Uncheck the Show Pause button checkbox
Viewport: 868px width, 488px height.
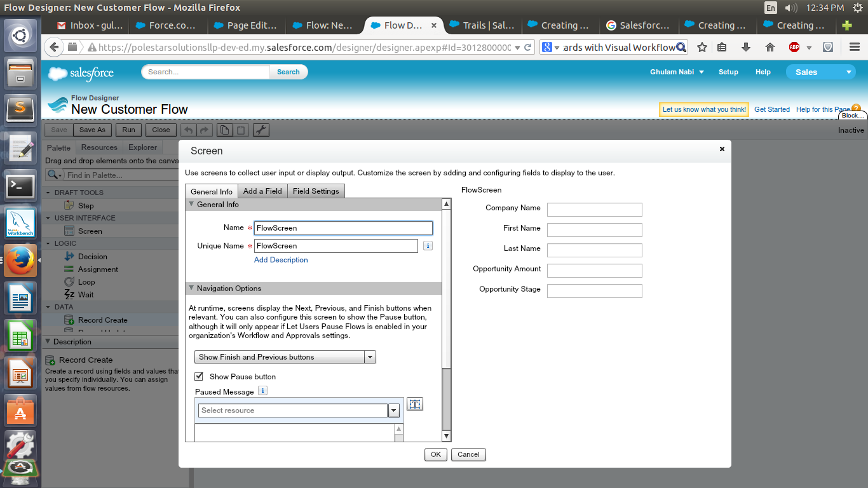pyautogui.click(x=199, y=376)
